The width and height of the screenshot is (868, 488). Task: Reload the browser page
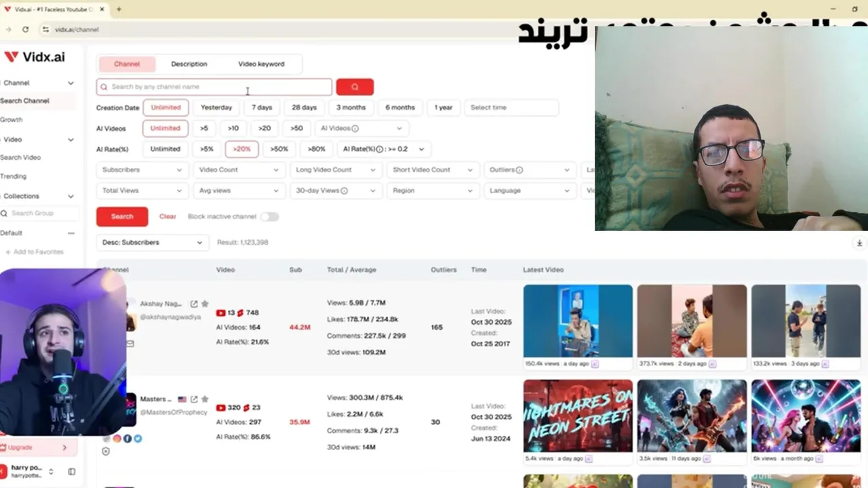tap(25, 29)
